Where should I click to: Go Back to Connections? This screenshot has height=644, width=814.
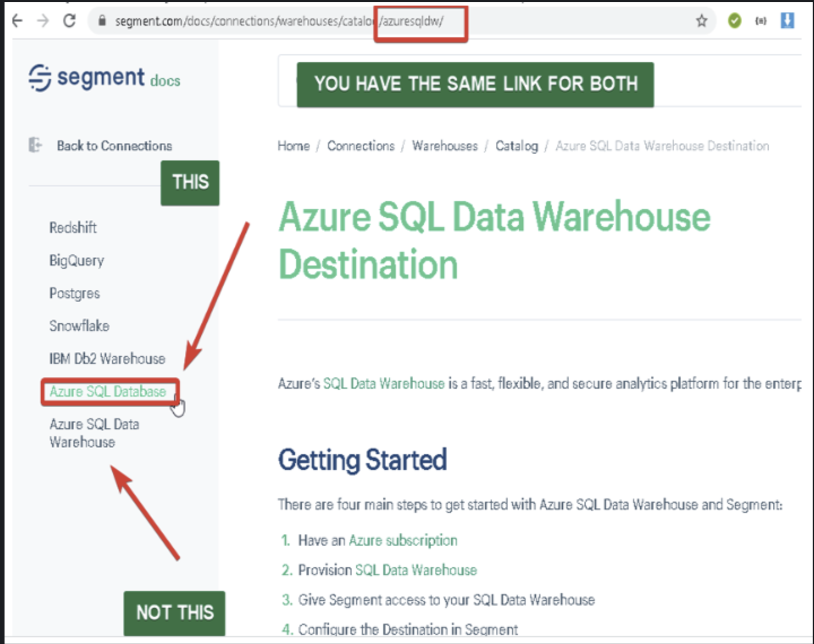tap(114, 146)
